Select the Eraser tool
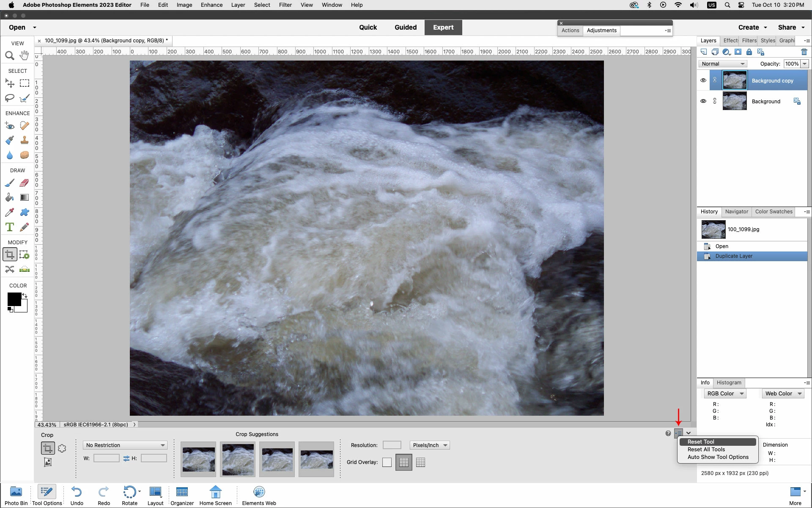The image size is (812, 508). (25, 183)
